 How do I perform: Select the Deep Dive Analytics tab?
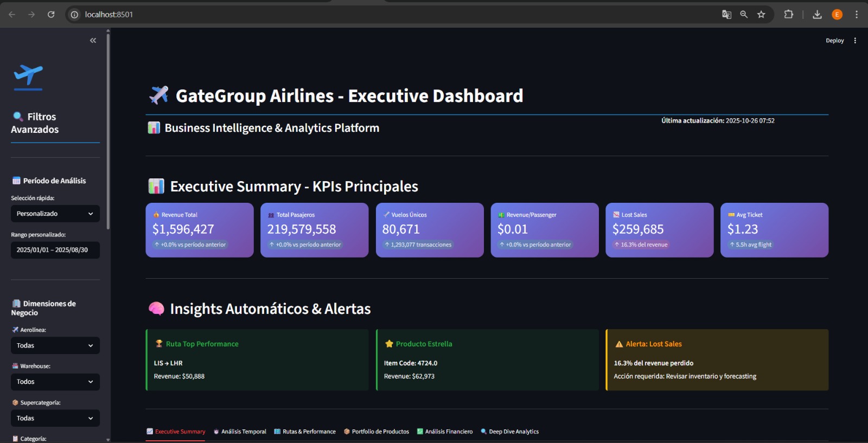[x=510, y=432]
